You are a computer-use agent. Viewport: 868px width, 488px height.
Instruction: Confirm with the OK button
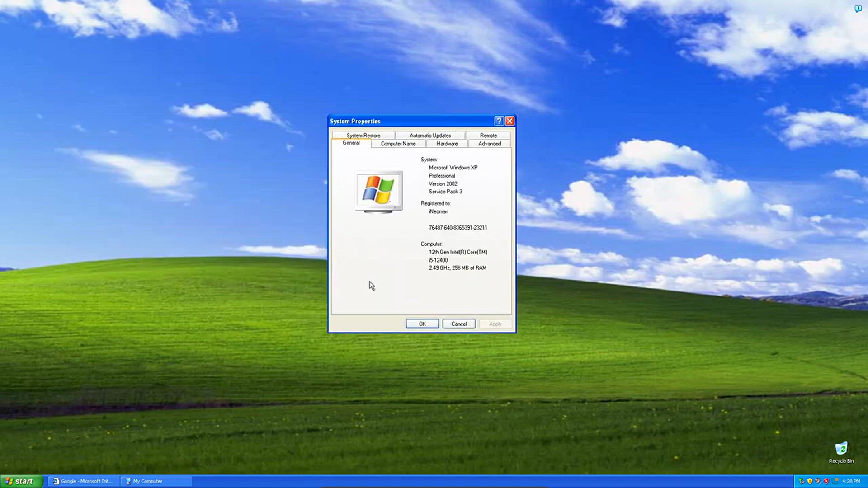422,324
